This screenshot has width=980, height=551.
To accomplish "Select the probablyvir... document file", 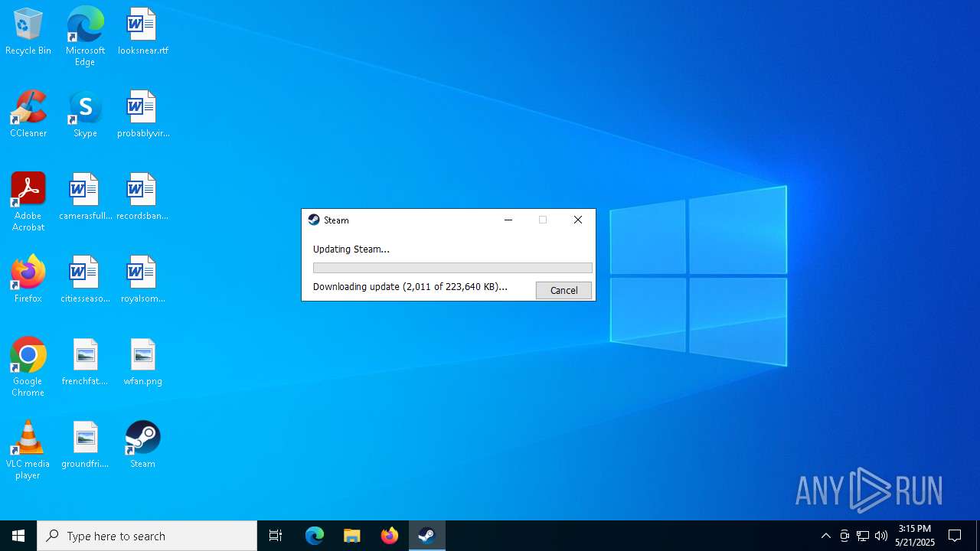I will pos(142,114).
